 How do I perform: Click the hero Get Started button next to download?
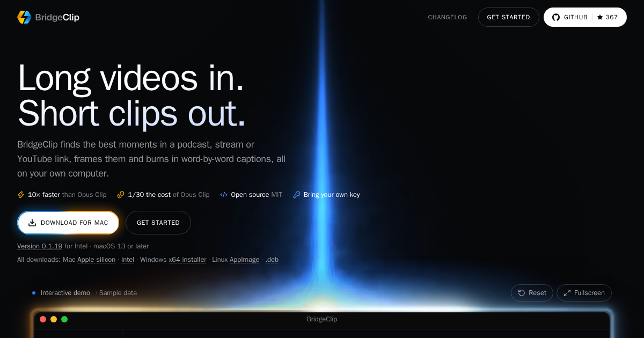[x=158, y=223]
